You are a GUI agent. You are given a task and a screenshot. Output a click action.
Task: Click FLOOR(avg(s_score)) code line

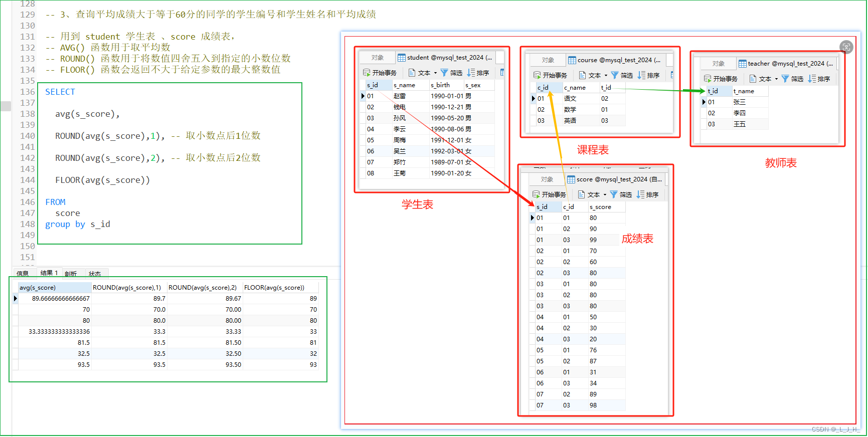point(103,180)
